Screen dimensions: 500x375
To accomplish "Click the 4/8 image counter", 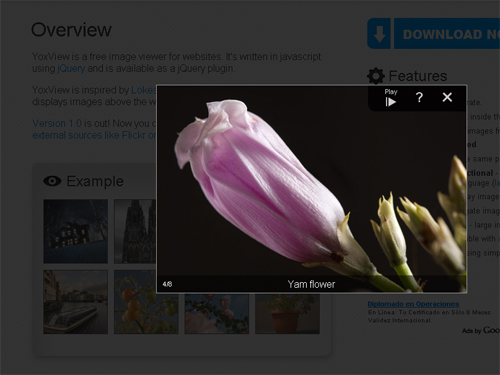I will 167,284.
